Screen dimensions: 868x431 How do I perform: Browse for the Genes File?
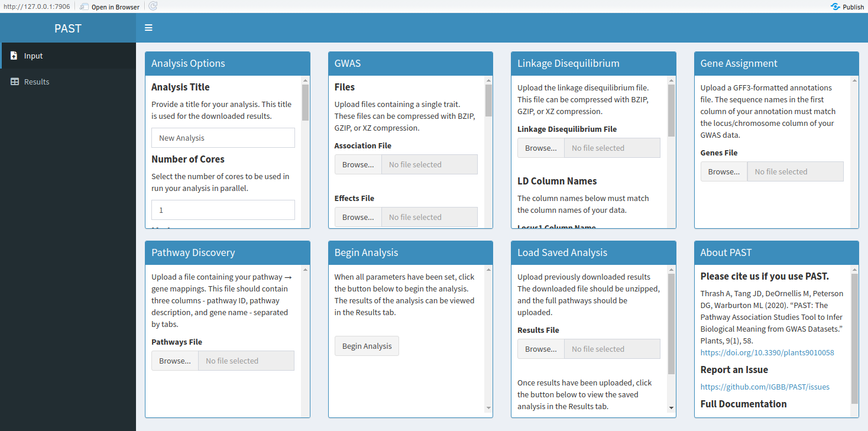pos(724,171)
